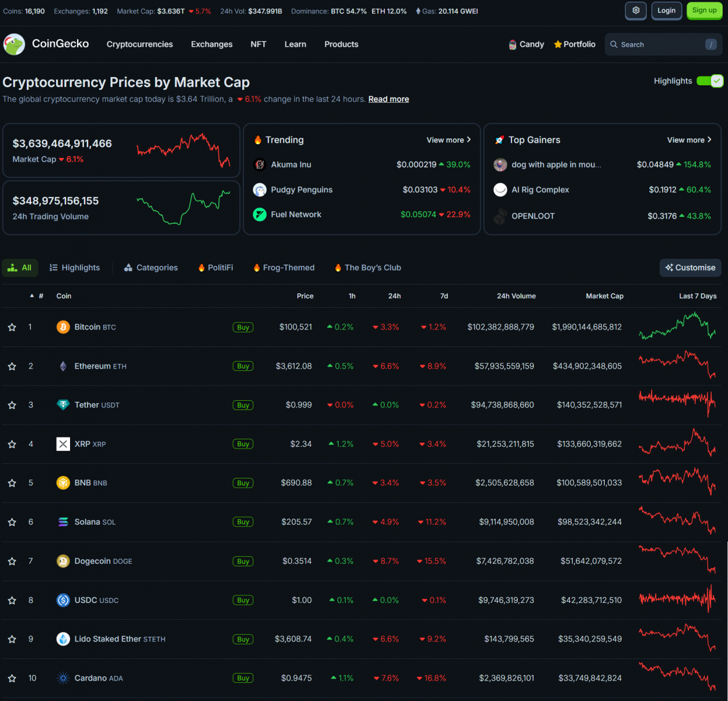Click the CoinGecko gecko logo
The height and width of the screenshot is (701, 728).
pos(14,44)
